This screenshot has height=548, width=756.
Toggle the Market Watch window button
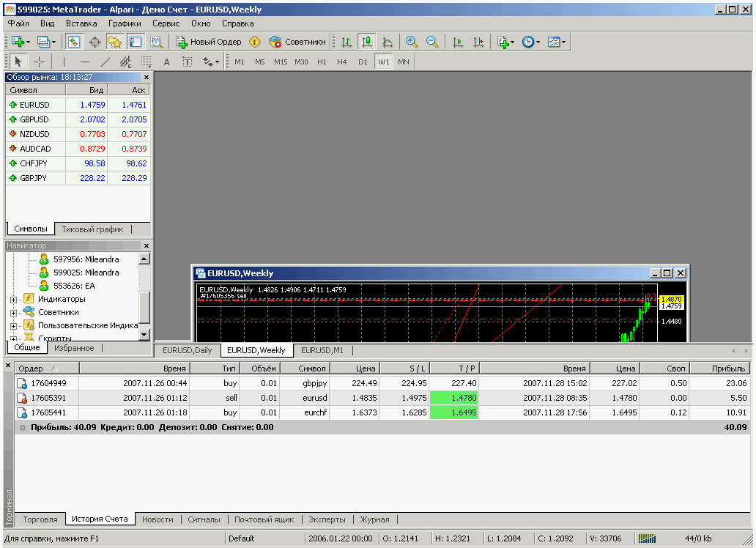[74, 42]
